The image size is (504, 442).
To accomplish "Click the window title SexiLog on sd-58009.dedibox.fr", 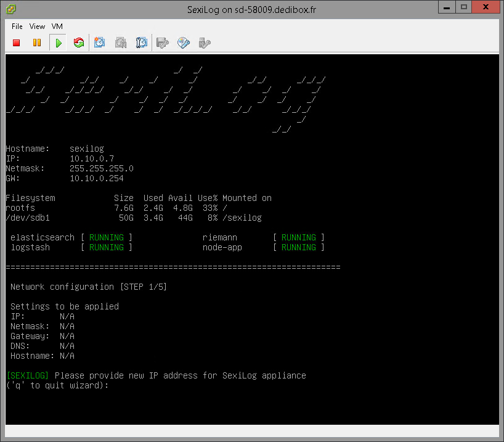I will pos(251,10).
